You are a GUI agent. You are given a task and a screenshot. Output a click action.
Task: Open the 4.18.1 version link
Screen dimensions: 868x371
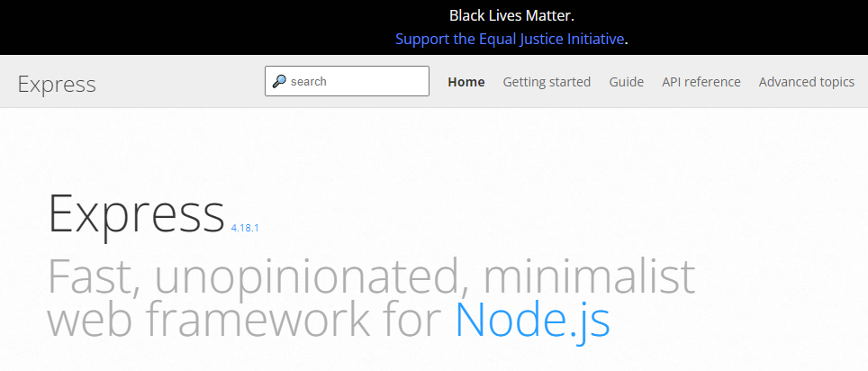pyautogui.click(x=245, y=228)
